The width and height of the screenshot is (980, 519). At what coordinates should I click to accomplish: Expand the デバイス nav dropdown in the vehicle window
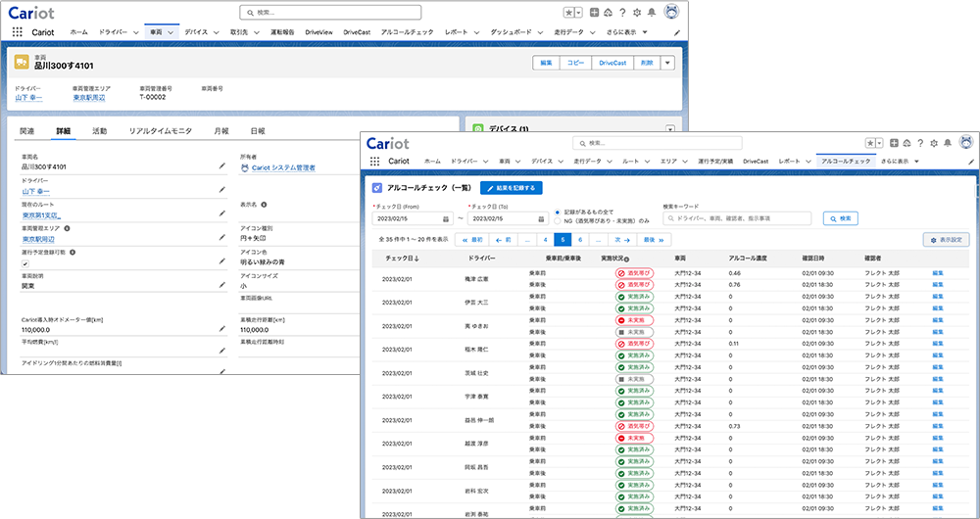(x=217, y=32)
